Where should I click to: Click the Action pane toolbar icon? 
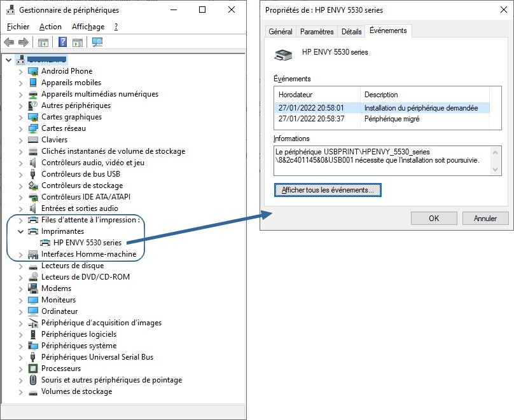click(78, 42)
